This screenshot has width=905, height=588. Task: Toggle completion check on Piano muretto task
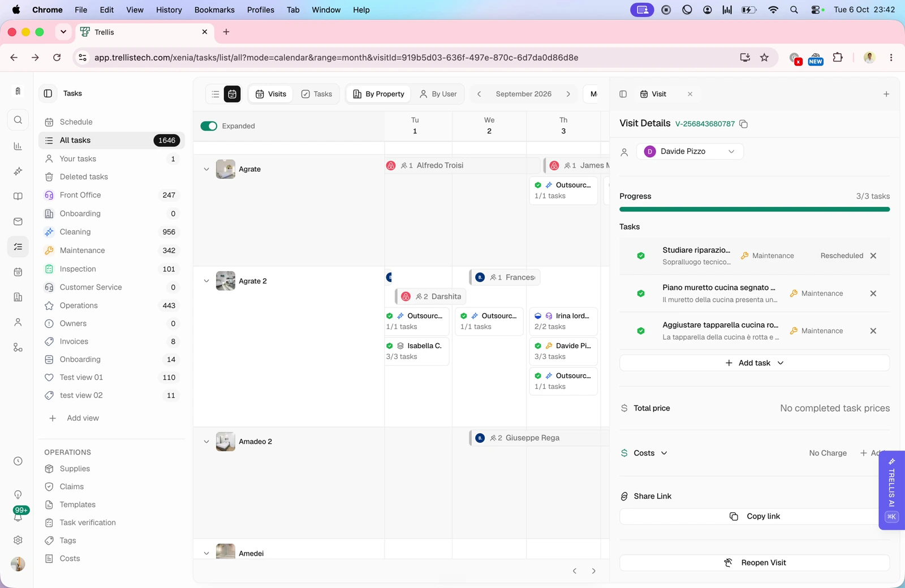pyautogui.click(x=641, y=293)
